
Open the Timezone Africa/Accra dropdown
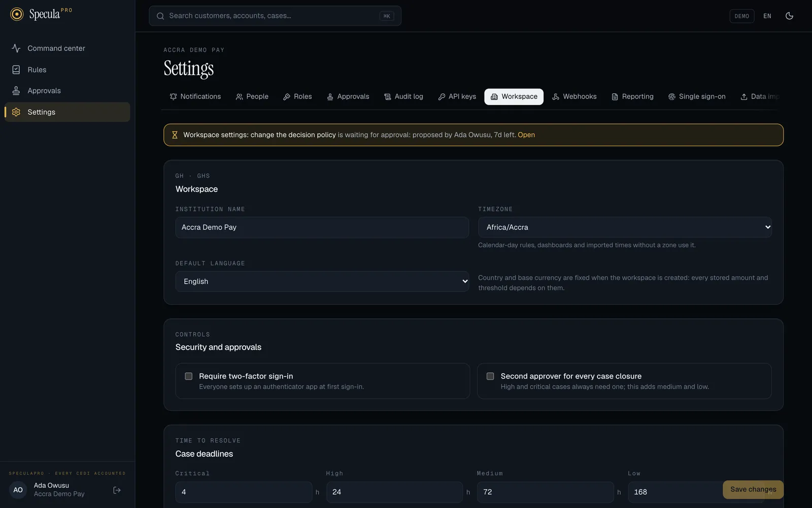(625, 227)
